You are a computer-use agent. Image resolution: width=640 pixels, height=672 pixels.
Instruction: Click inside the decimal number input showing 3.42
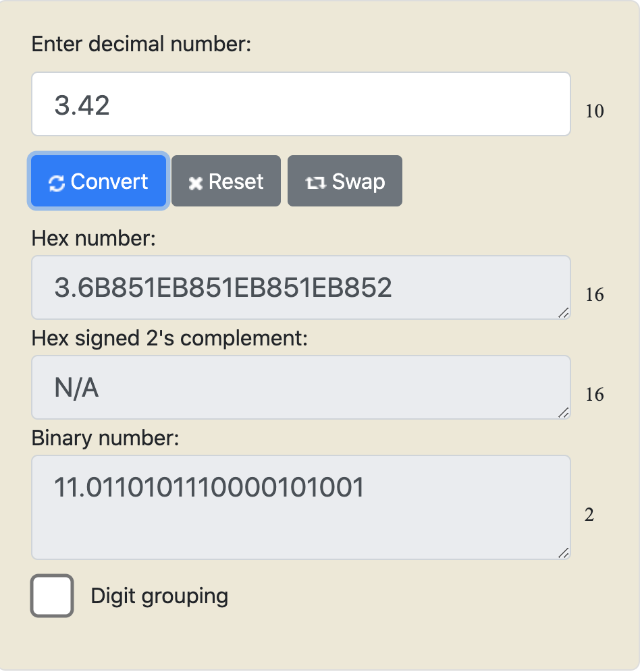click(x=300, y=103)
